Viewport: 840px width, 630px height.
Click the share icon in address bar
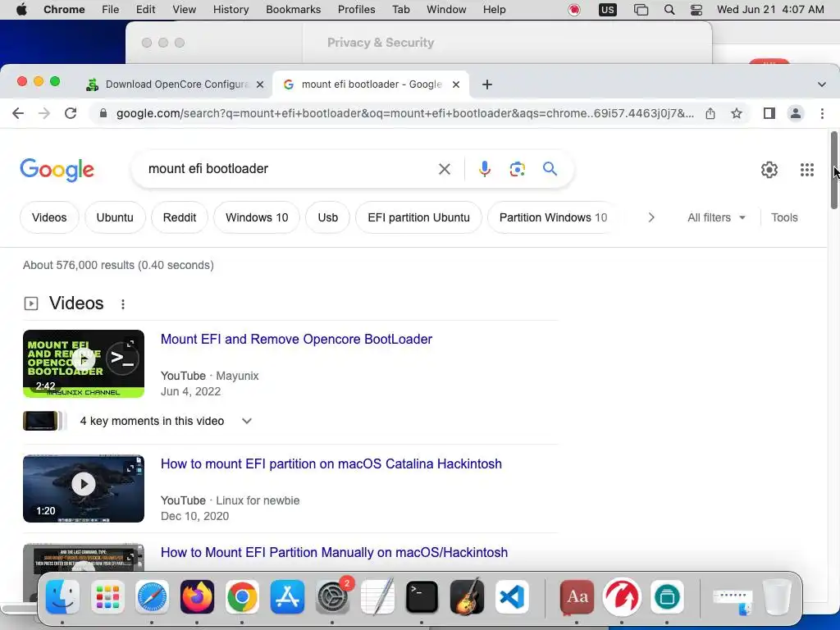tap(710, 113)
